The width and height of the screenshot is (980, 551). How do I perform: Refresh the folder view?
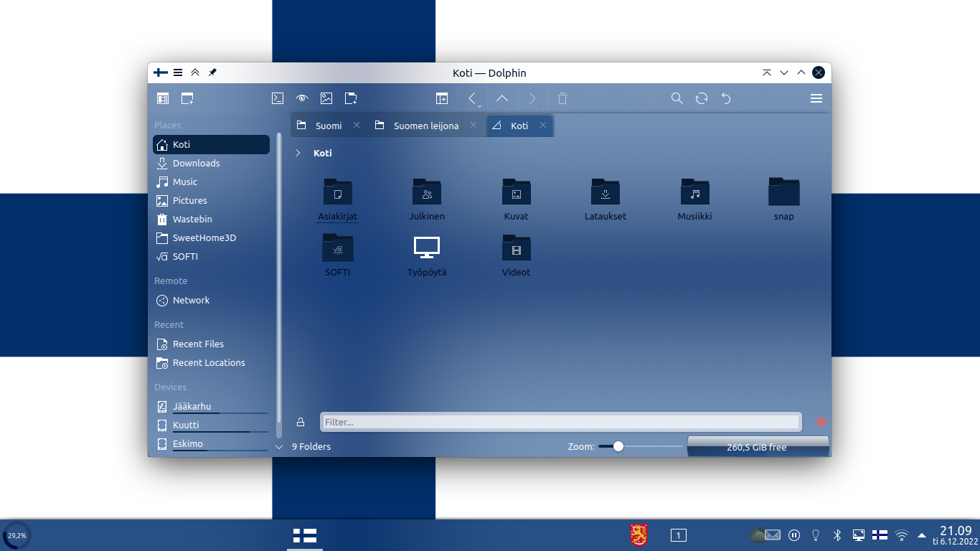tap(702, 98)
